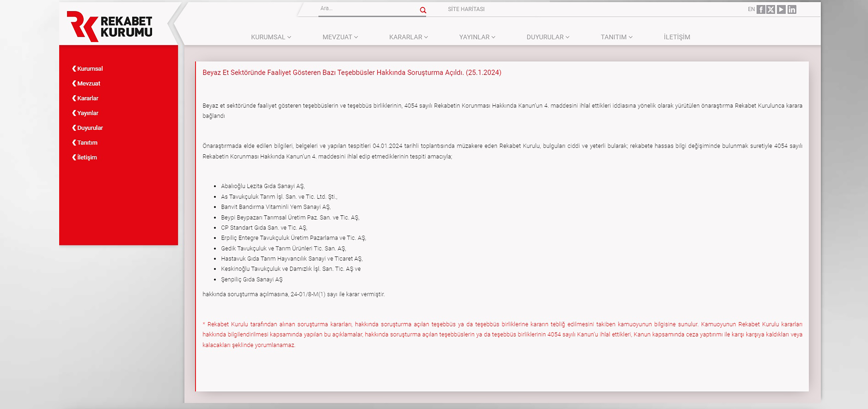Click the red search magnifier icon

[x=423, y=10]
